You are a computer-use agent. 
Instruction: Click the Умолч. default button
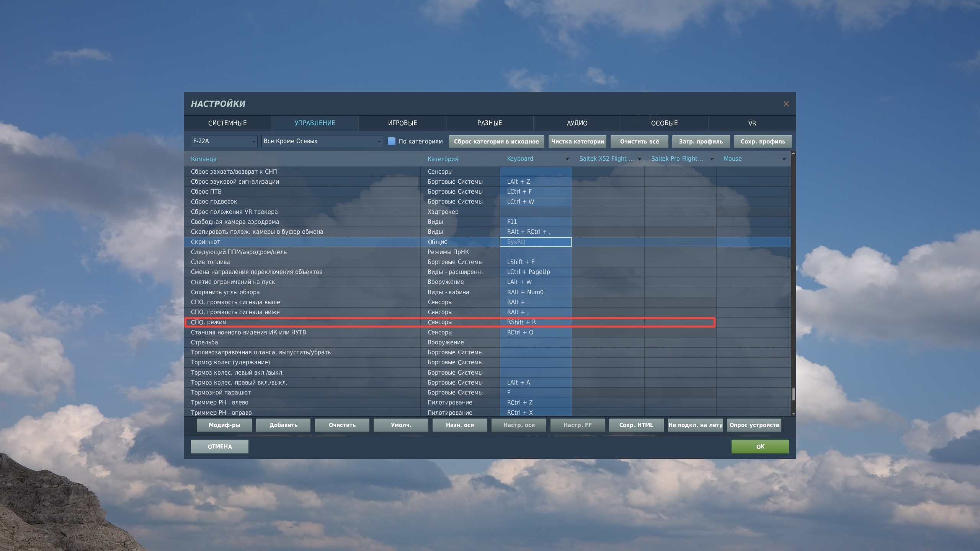(401, 425)
